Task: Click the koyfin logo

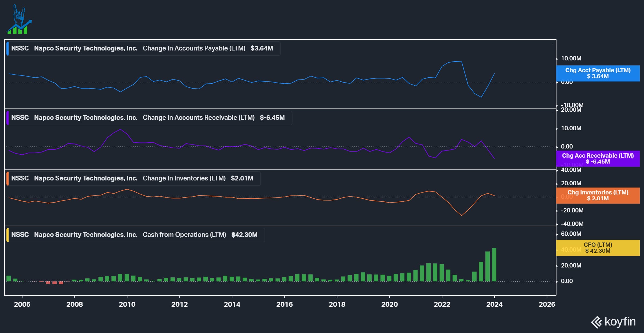Action: 613,322
